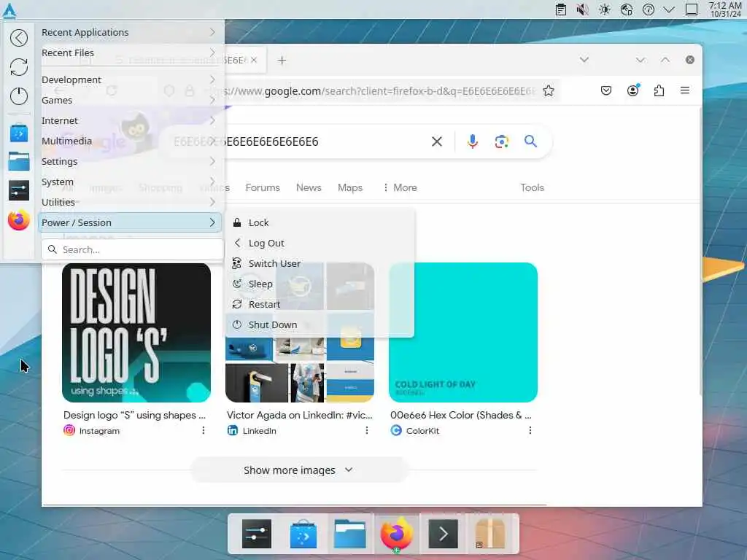This screenshot has height=560, width=747.
Task: Open the Games category
Action: tap(129, 101)
